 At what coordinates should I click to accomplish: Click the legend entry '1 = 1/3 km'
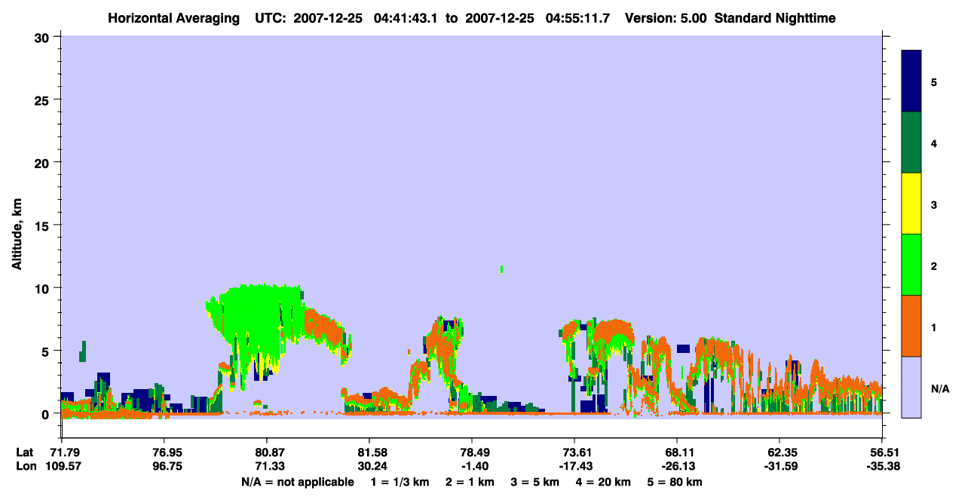[400, 482]
